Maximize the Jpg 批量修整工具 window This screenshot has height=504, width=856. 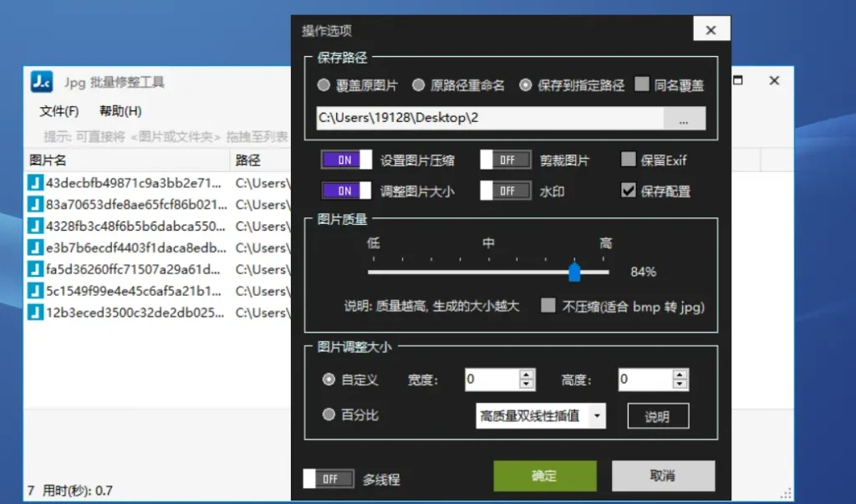click(738, 80)
